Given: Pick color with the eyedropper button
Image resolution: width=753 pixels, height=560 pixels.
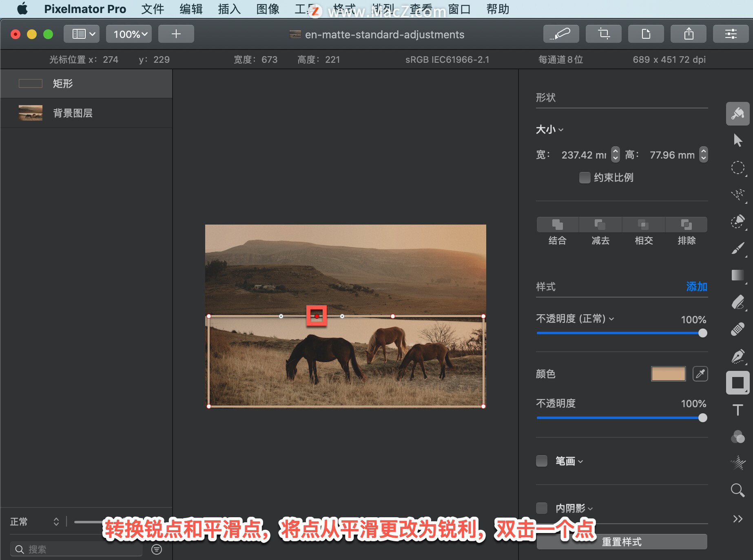Looking at the screenshot, I should coord(700,374).
